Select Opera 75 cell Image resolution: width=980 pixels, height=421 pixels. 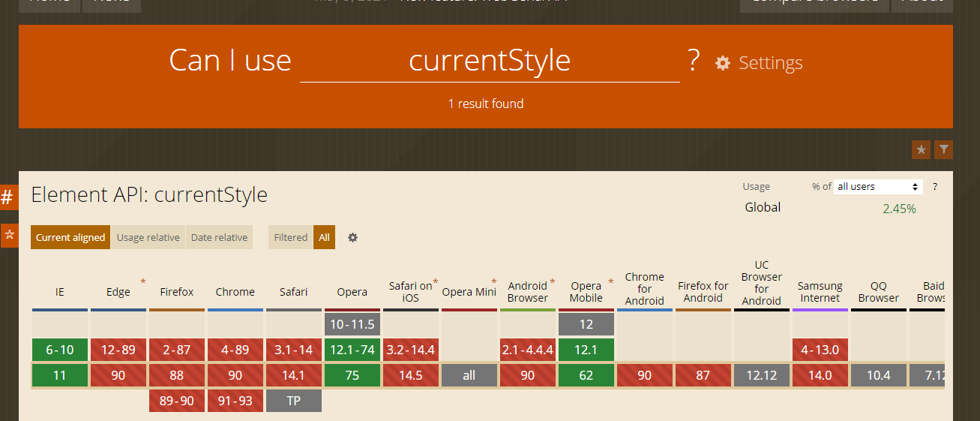click(352, 375)
